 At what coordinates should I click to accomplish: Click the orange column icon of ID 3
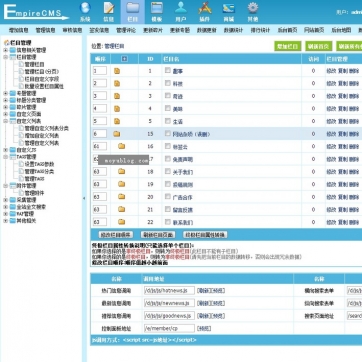pos(117,96)
